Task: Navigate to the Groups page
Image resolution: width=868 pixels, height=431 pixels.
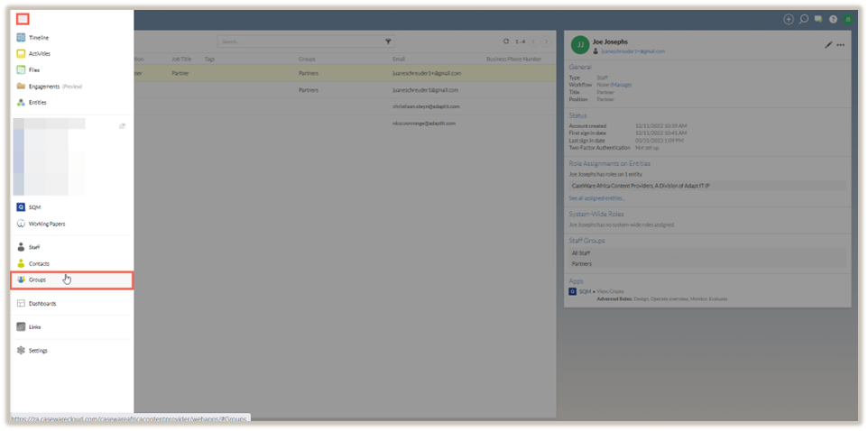Action: 37,280
